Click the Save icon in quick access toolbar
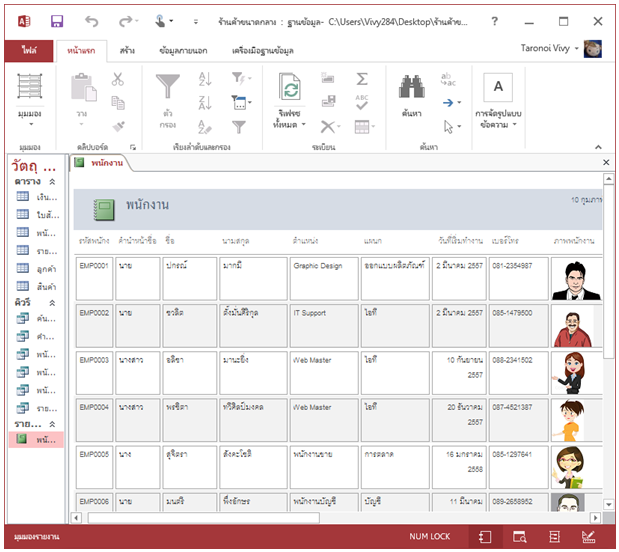 pyautogui.click(x=57, y=20)
